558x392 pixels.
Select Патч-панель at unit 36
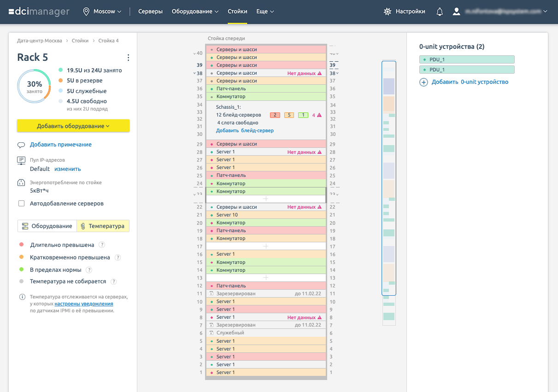(265, 89)
